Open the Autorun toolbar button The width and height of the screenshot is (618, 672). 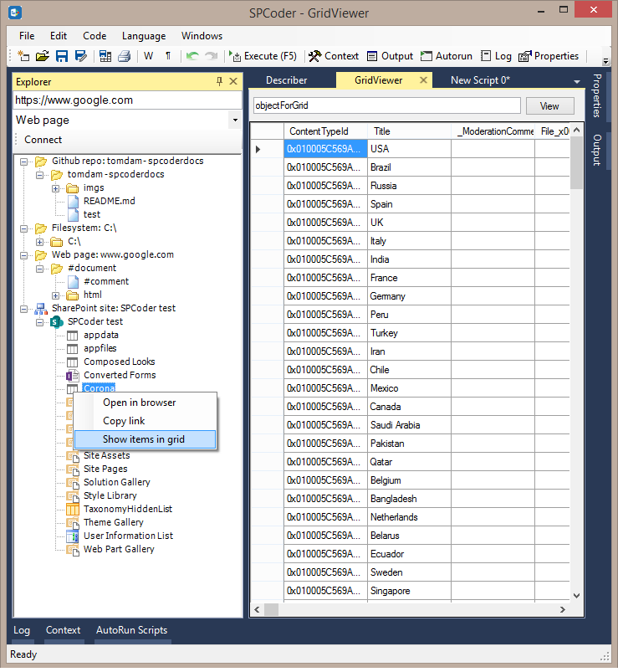tap(447, 56)
